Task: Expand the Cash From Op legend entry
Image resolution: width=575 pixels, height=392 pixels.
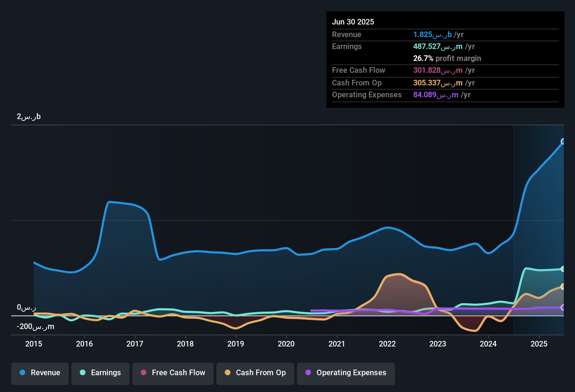Action: click(255, 373)
